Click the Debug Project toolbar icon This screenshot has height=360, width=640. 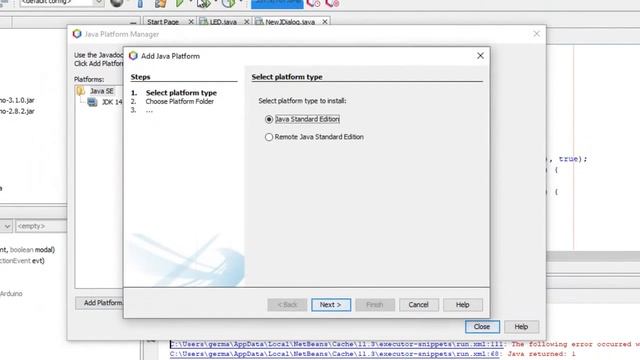pyautogui.click(x=203, y=4)
